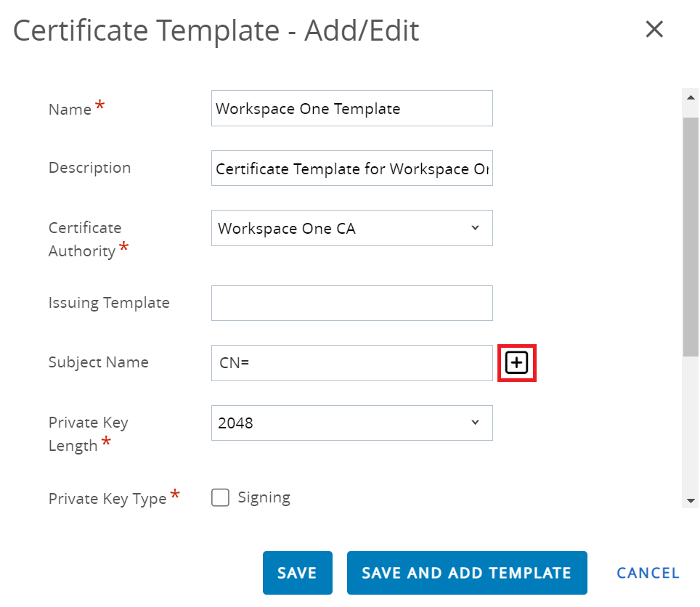
Task: Click the Subject Name CN= field
Action: [x=351, y=362]
